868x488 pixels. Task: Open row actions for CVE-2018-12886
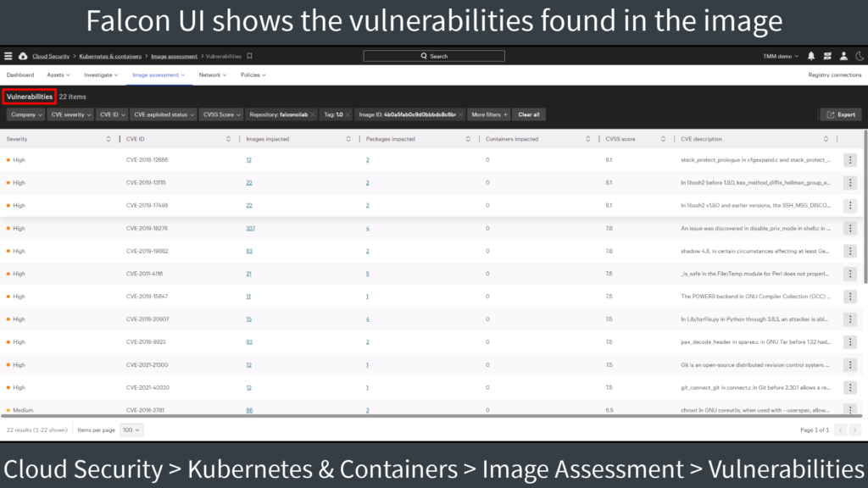point(850,160)
